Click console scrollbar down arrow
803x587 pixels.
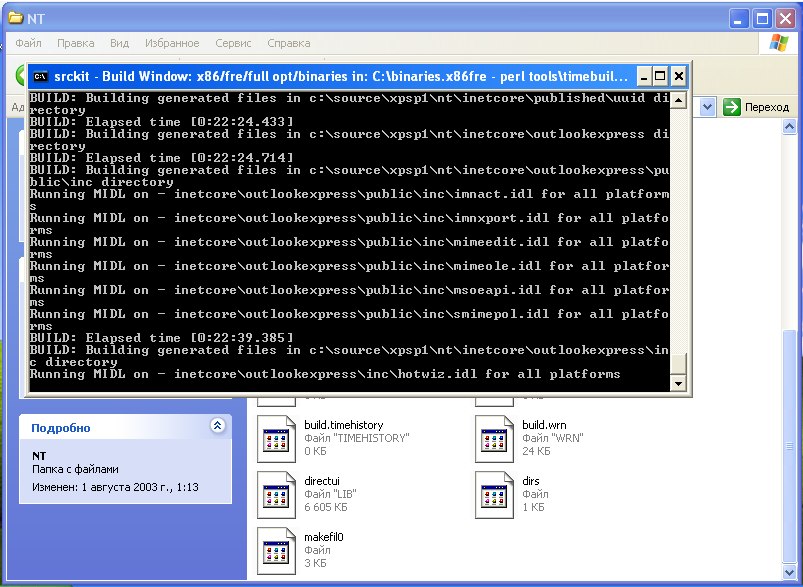pyautogui.click(x=678, y=383)
